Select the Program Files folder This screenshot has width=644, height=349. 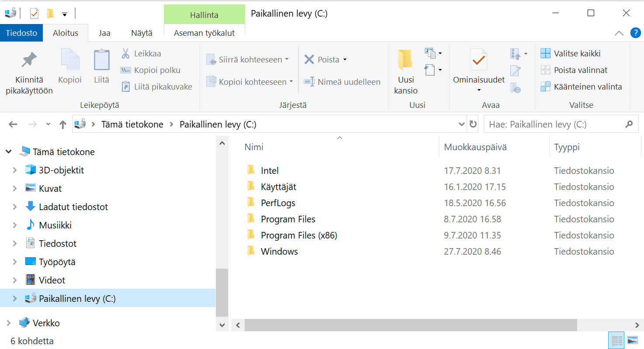(288, 219)
